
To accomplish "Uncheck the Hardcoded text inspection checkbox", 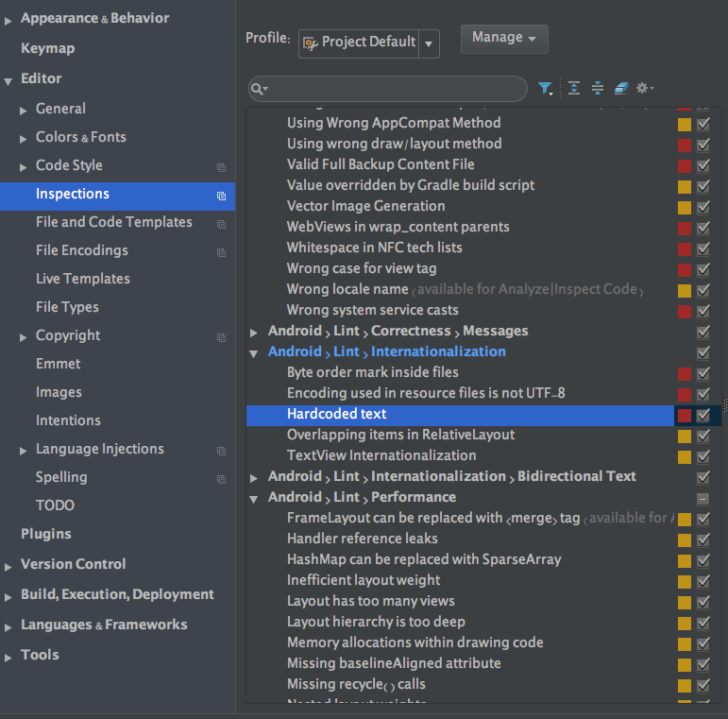I will tap(703, 415).
